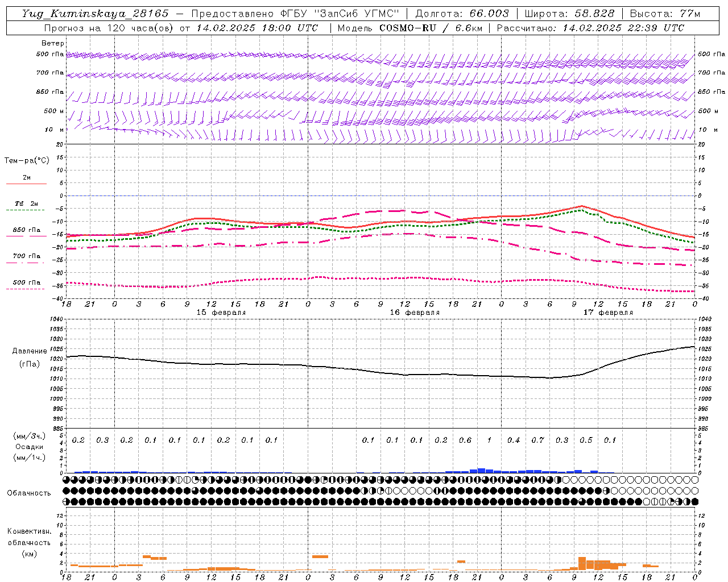This screenshot has height=582, width=728.
Task: Click the (мм/3ч.) precipitation unit label
Action: tap(29, 436)
